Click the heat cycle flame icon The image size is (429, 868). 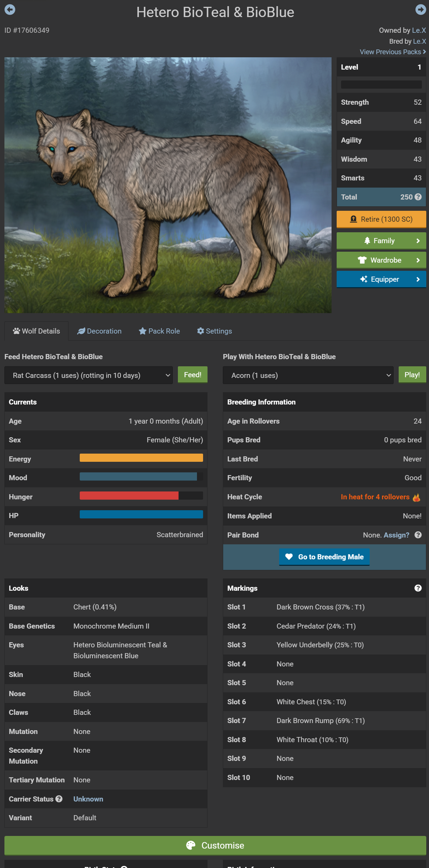tap(416, 497)
